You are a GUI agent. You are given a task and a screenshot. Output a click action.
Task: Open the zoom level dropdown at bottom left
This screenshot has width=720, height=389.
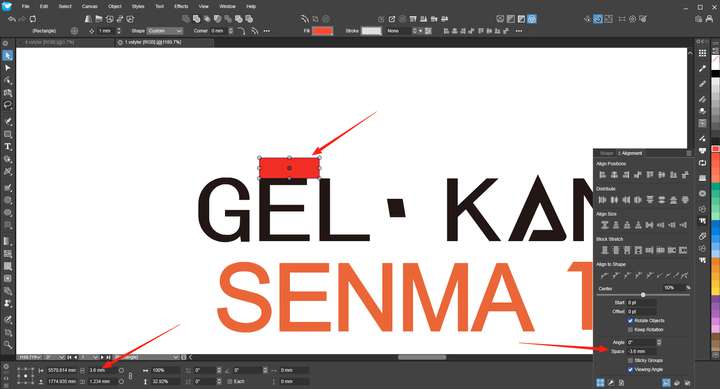(x=30, y=357)
